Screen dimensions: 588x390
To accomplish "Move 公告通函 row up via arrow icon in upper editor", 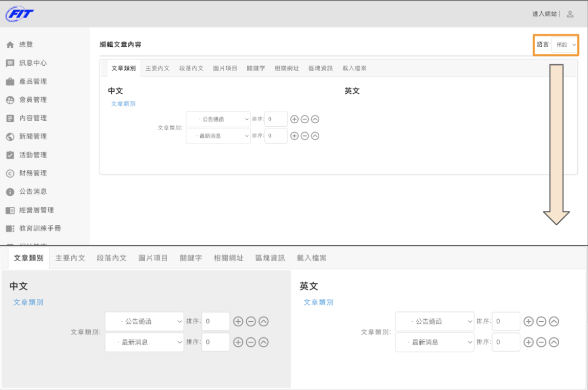I will click(316, 119).
